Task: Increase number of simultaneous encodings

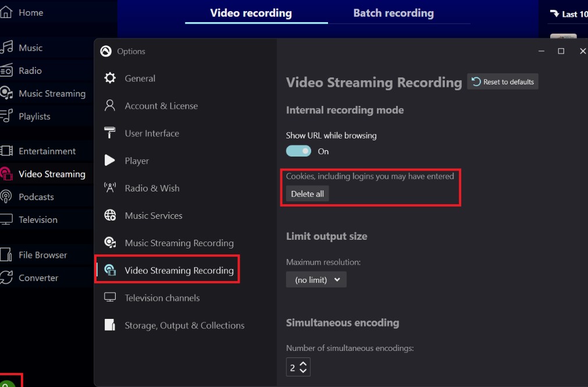Action: click(304, 363)
